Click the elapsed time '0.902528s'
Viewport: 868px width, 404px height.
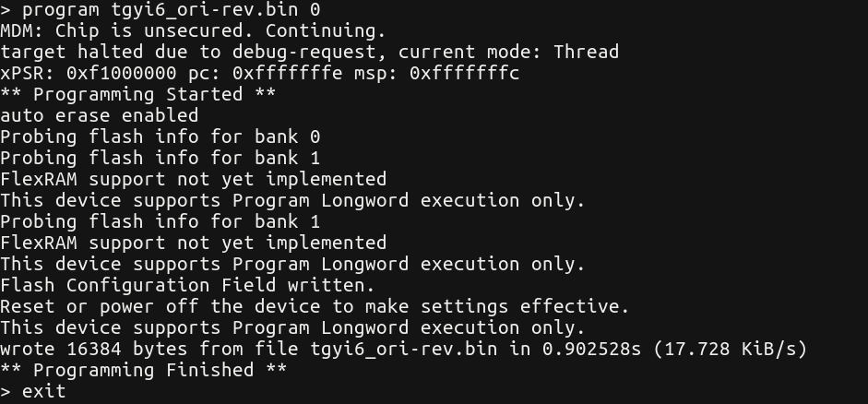[x=592, y=350]
